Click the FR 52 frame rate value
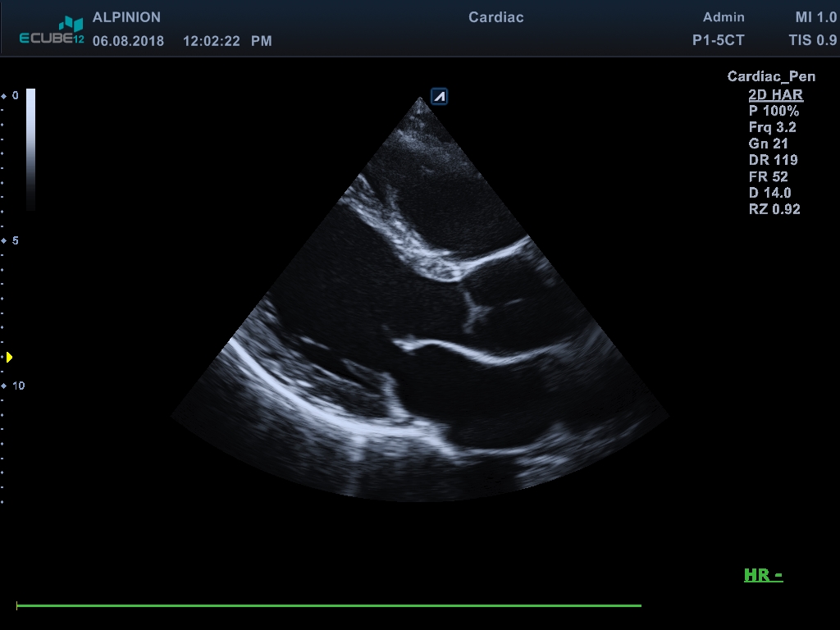The image size is (840, 630). [x=768, y=176]
